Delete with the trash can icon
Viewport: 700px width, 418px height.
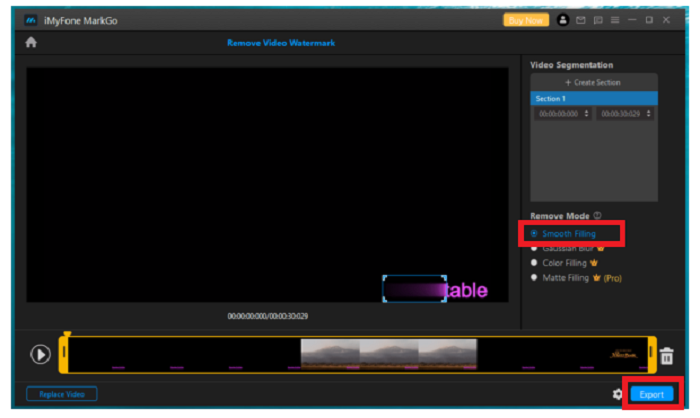667,356
